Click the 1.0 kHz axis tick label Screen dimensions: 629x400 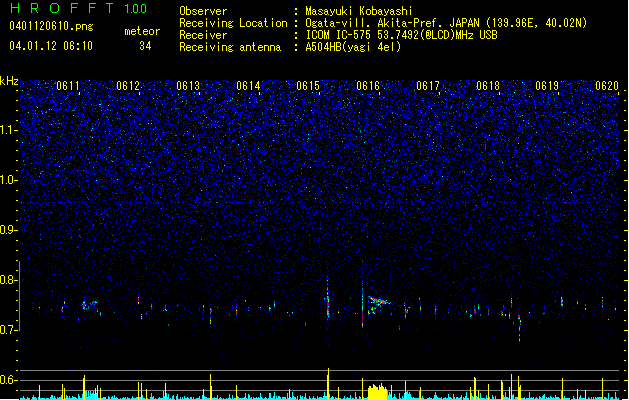click(x=9, y=180)
